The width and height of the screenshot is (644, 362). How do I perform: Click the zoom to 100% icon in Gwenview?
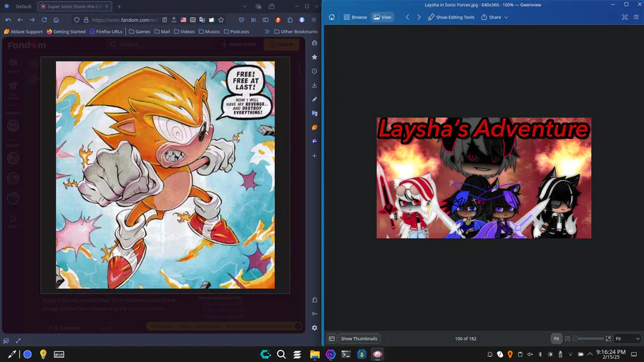(567, 338)
